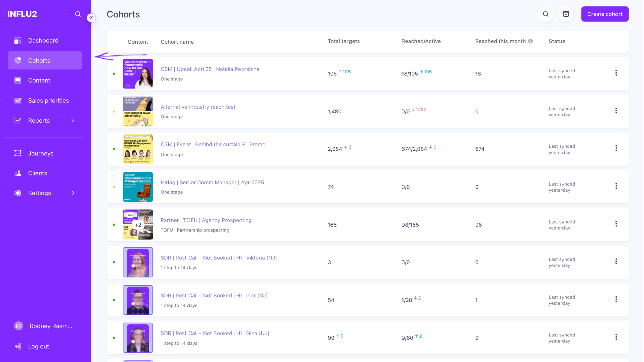Click the 1,480 total targets value
Viewport: 644px width, 362px height.
click(x=334, y=112)
